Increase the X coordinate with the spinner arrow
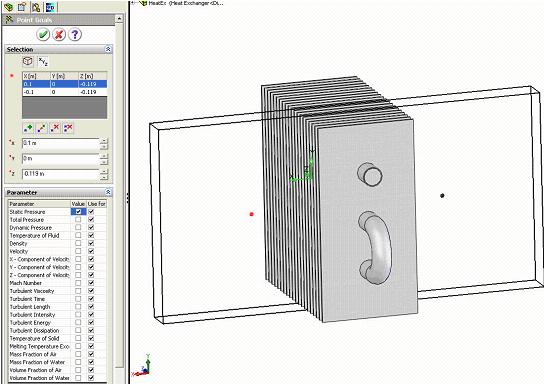 [x=104, y=140]
